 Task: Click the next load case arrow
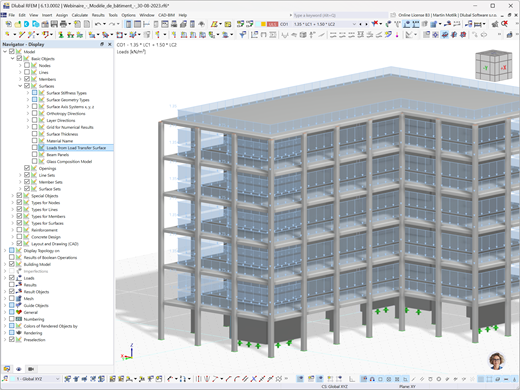(x=366, y=24)
